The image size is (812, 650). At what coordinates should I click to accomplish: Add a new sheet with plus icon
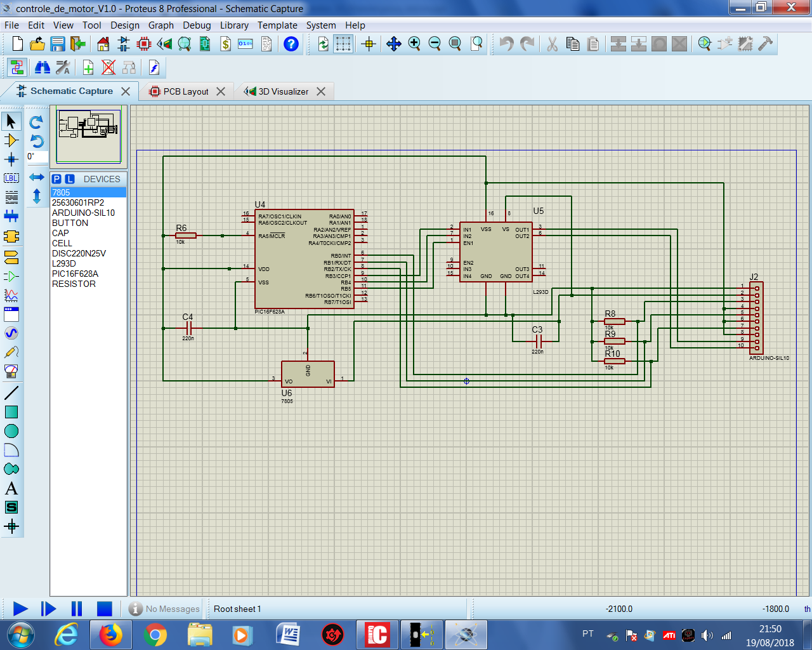(x=88, y=67)
